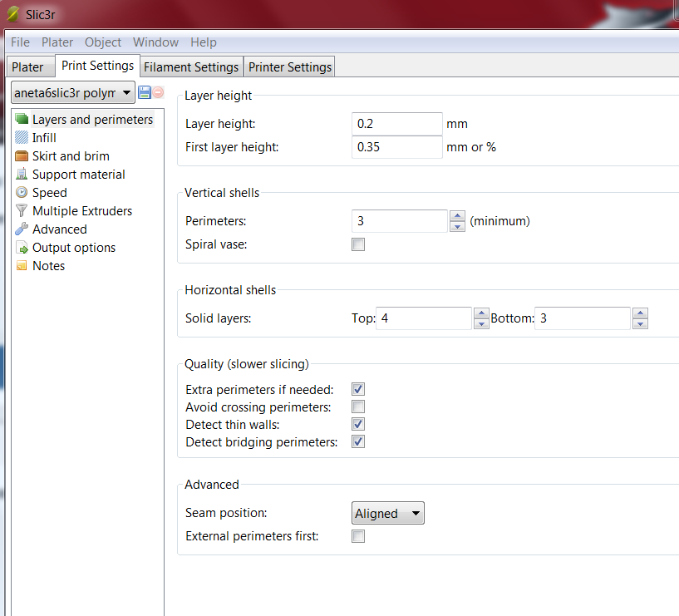Click the Bottom solid layers field
Screen dimensions: 679x616
[x=583, y=318]
